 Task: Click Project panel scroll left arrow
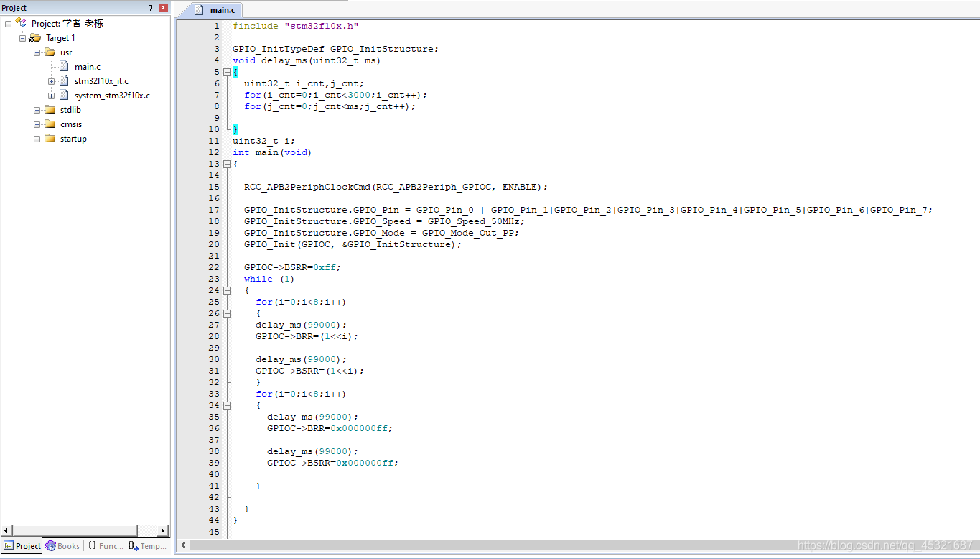(x=6, y=530)
